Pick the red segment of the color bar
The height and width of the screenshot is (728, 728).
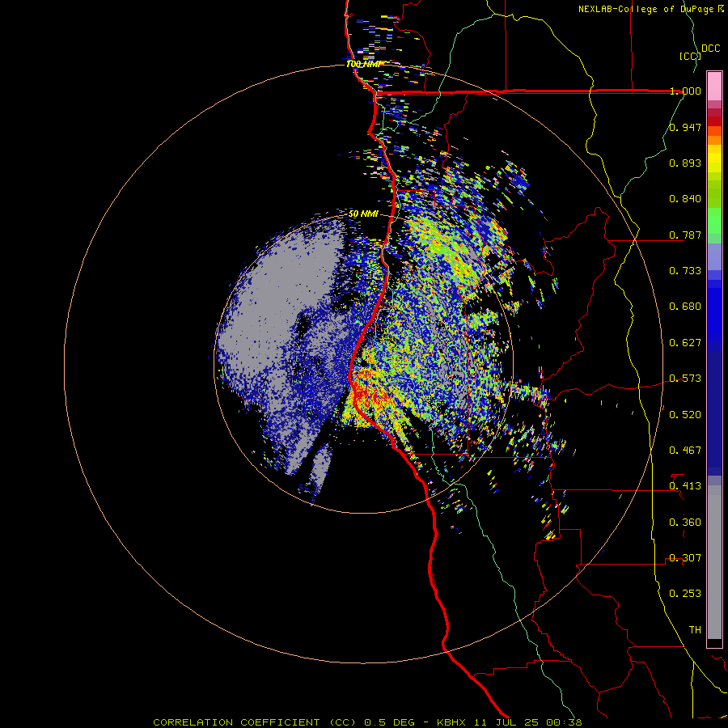click(714, 121)
